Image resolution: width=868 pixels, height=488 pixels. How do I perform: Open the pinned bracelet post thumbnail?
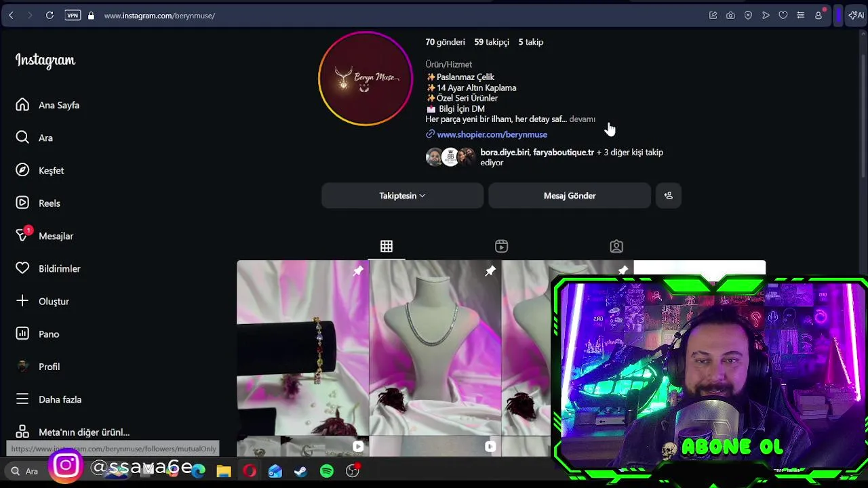(302, 348)
